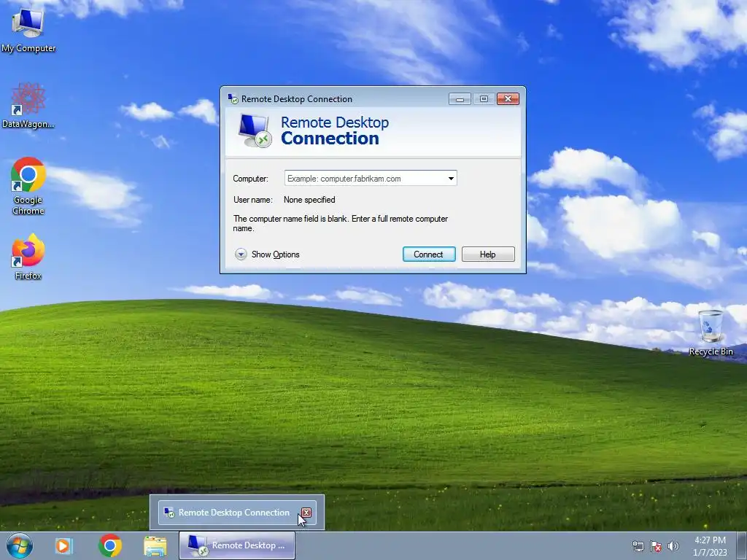
Task: Expand Show Options in Remote Desktop
Action: tap(267, 254)
